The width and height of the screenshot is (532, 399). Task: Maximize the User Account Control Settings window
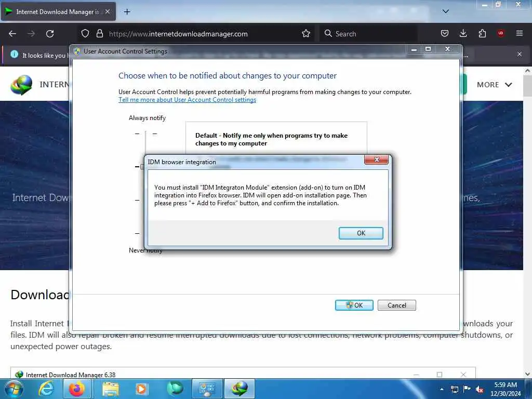(428, 49)
